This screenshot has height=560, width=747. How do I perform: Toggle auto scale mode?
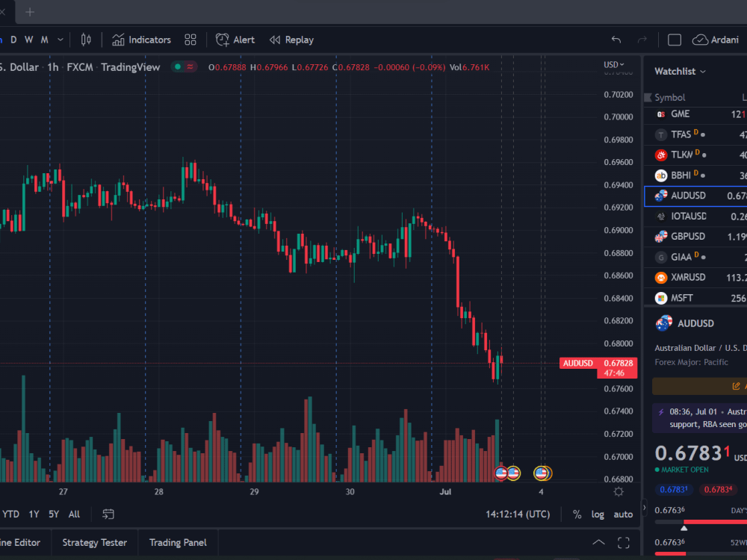coord(623,514)
